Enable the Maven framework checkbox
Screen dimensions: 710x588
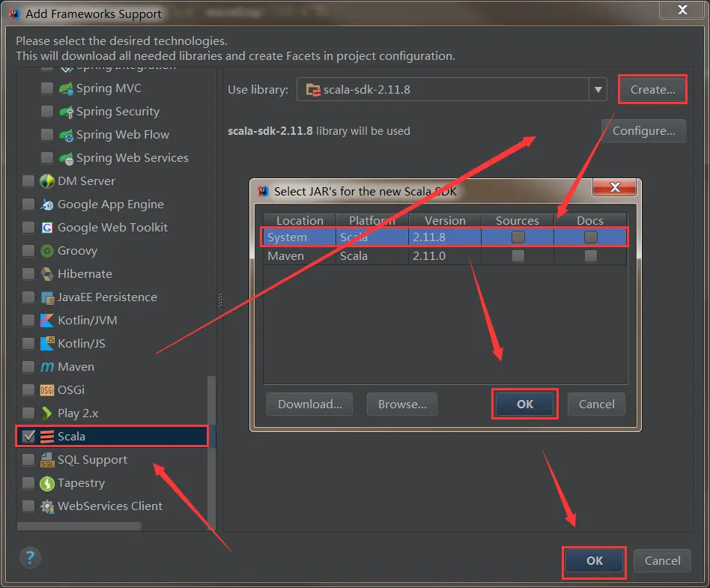(28, 366)
